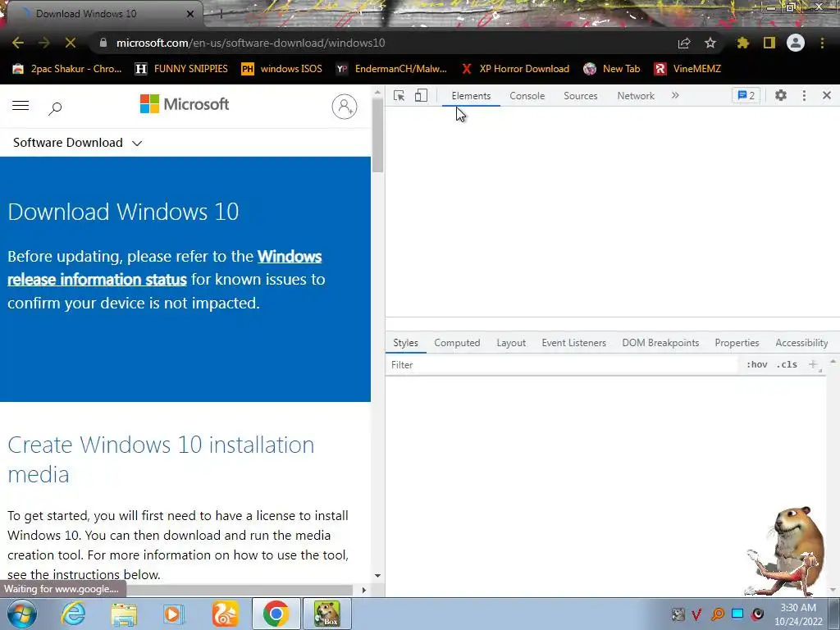The width and height of the screenshot is (840, 630).
Task: Open the UC Browser taskbar icon
Action: (226, 614)
